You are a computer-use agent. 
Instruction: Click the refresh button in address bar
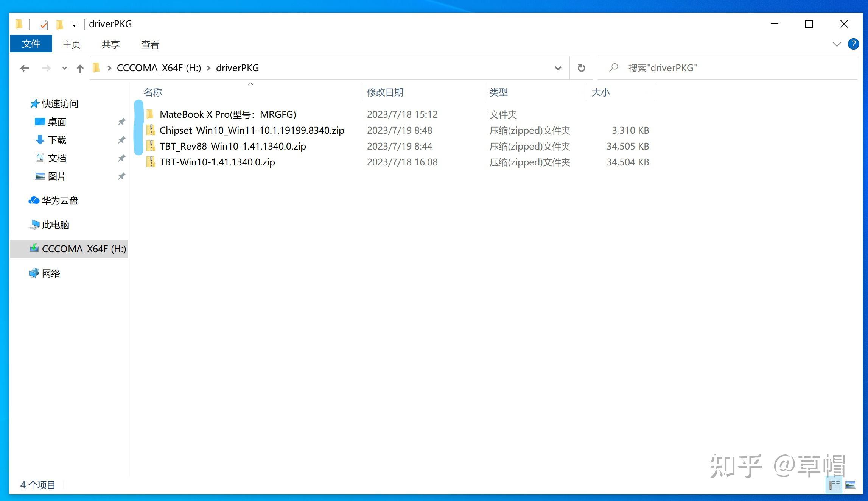click(581, 68)
